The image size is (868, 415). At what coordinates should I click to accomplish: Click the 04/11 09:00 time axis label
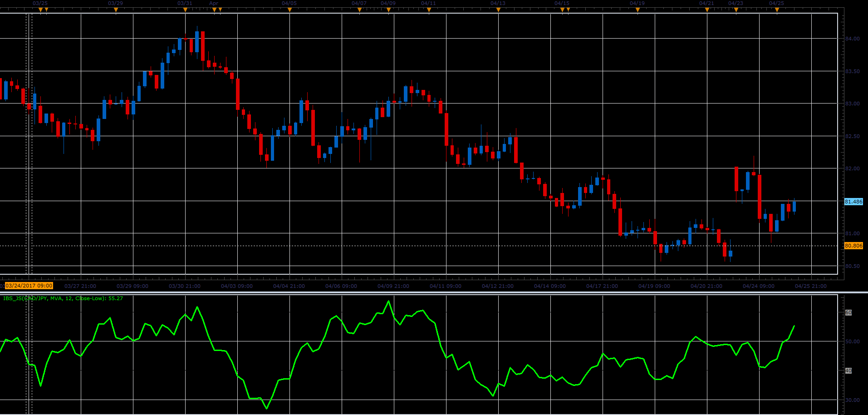[446, 286]
